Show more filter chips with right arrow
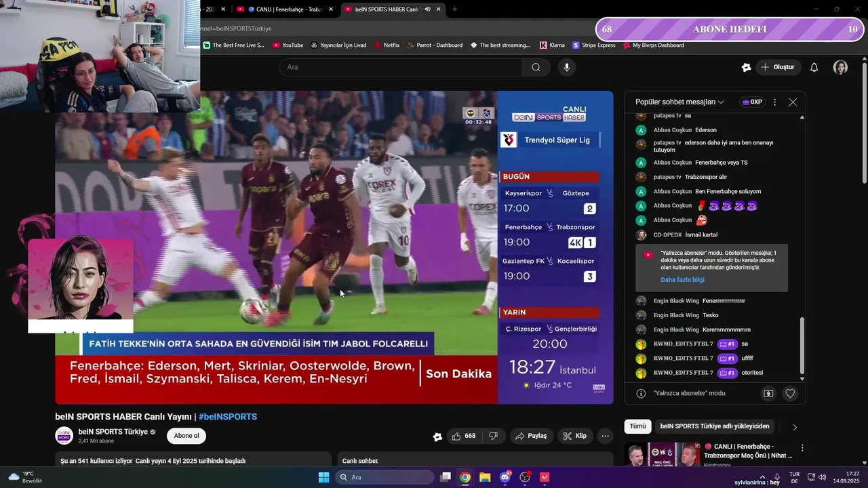This screenshot has width=868, height=488. (x=795, y=427)
